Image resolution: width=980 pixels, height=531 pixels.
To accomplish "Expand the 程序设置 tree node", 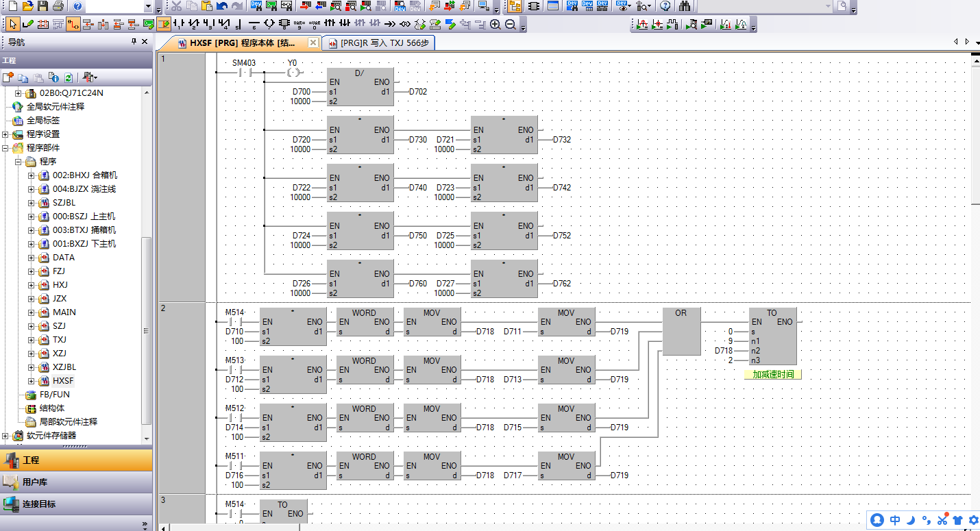I will click(x=5, y=134).
